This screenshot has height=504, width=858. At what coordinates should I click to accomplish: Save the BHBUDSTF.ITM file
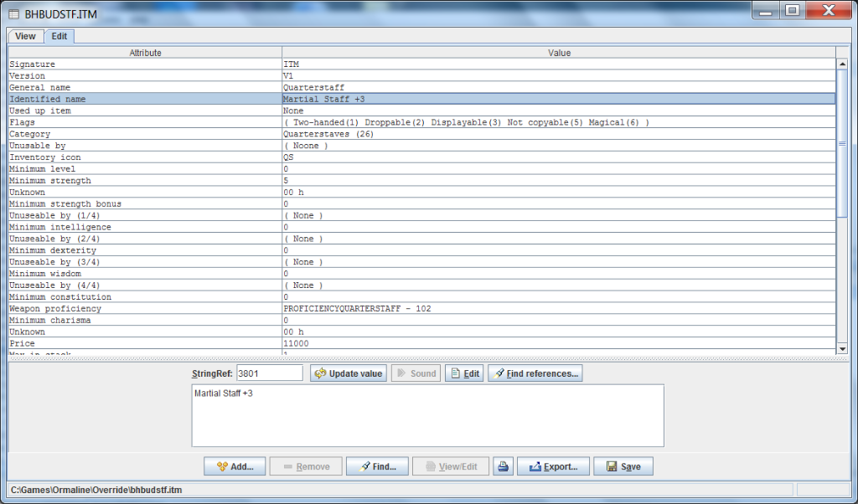coord(623,466)
